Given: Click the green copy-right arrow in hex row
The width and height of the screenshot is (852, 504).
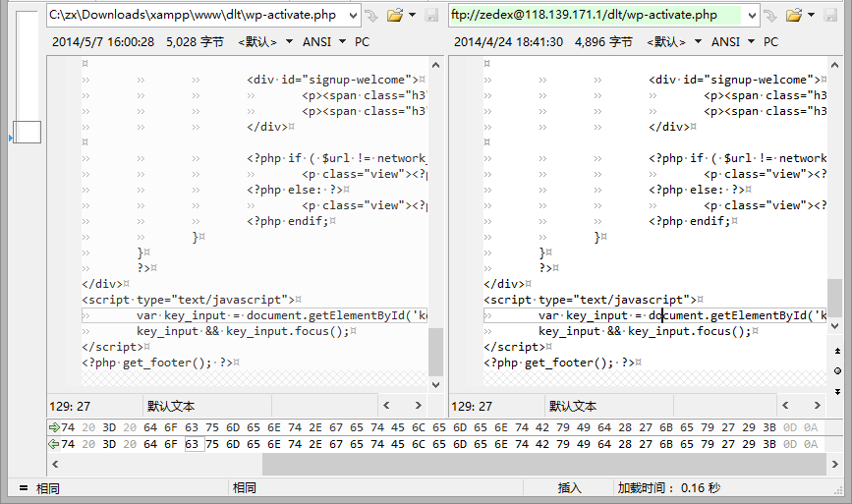Looking at the screenshot, I should 53,427.
